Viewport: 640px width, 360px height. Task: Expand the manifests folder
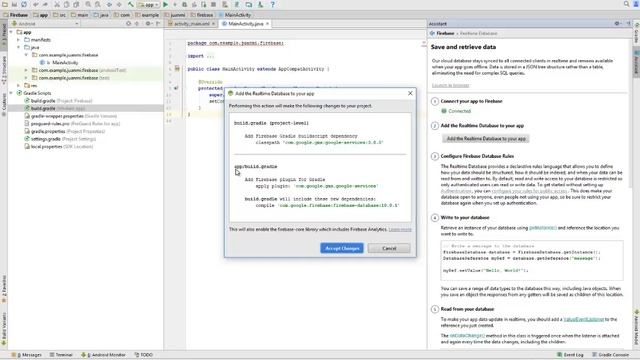(18, 40)
